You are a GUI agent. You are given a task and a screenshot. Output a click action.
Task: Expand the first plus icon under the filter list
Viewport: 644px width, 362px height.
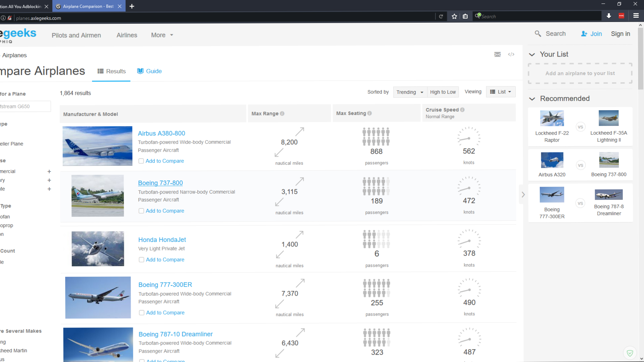pos(49,172)
